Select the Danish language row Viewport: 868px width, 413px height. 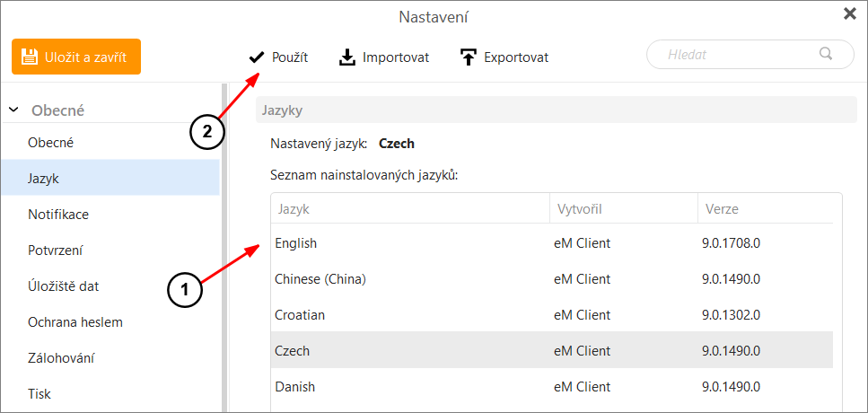[x=551, y=386]
